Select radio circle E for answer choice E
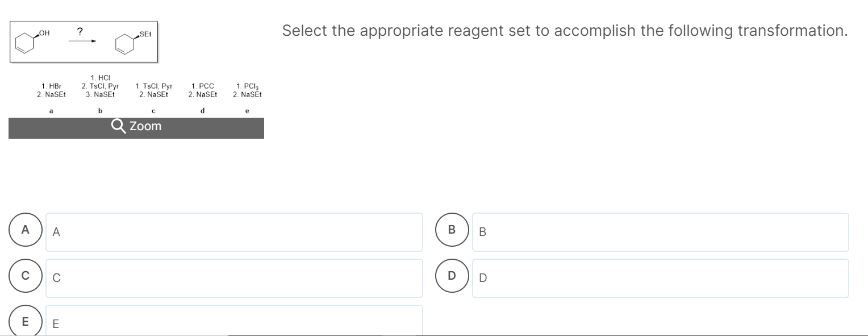The image size is (868, 336). (x=25, y=322)
